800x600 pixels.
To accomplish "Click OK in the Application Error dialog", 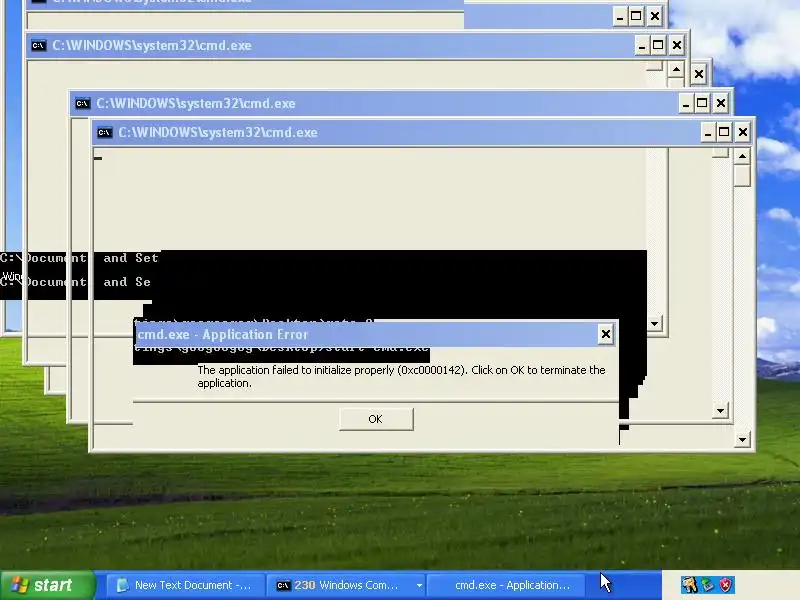I will click(x=376, y=419).
